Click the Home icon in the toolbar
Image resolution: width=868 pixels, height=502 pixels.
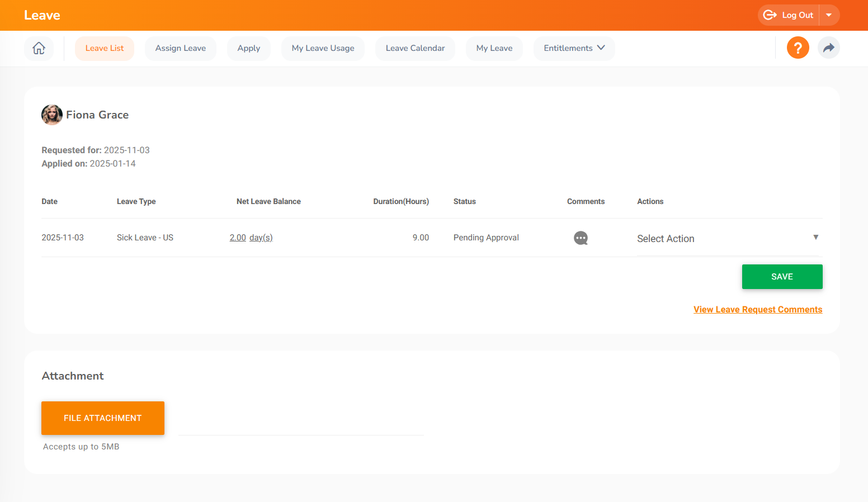[x=39, y=48]
